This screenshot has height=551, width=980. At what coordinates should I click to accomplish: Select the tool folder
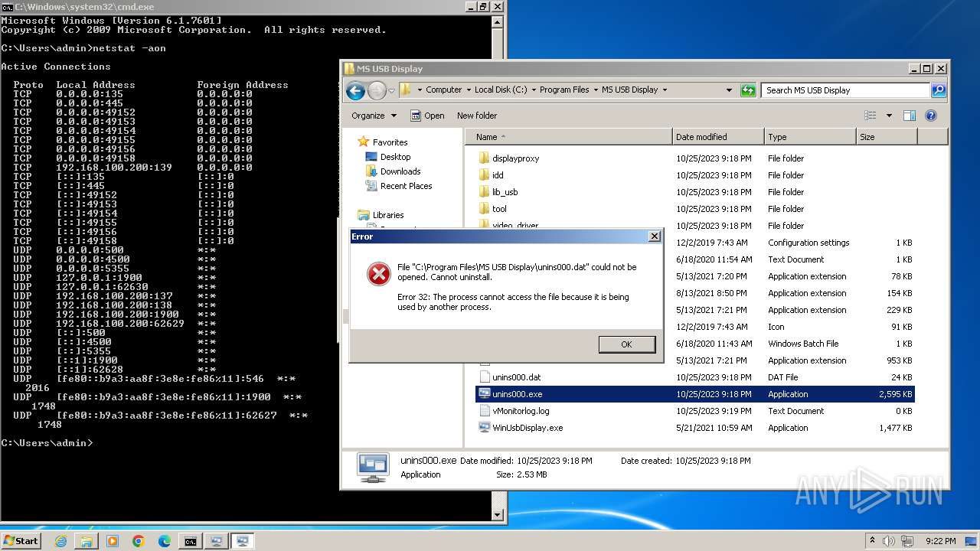499,209
